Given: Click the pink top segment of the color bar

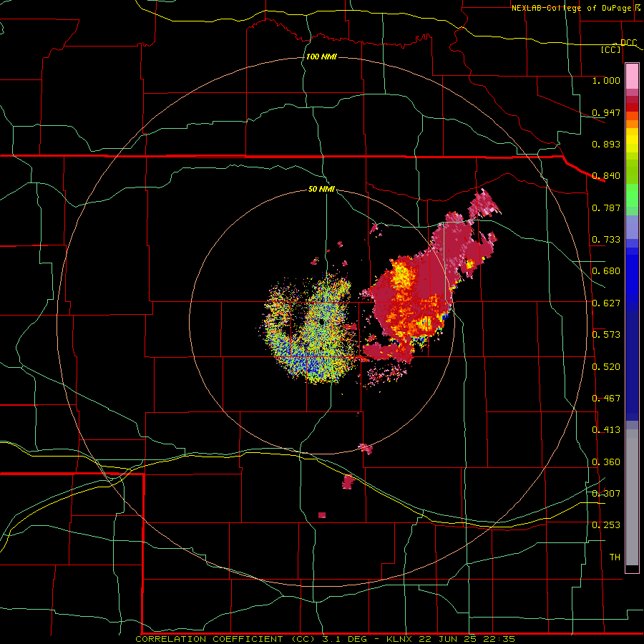Looking at the screenshot, I should 632,77.
